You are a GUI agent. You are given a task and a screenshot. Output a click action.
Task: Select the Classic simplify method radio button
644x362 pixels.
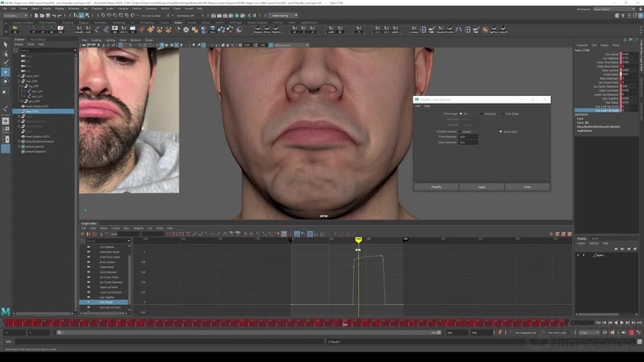click(x=461, y=132)
